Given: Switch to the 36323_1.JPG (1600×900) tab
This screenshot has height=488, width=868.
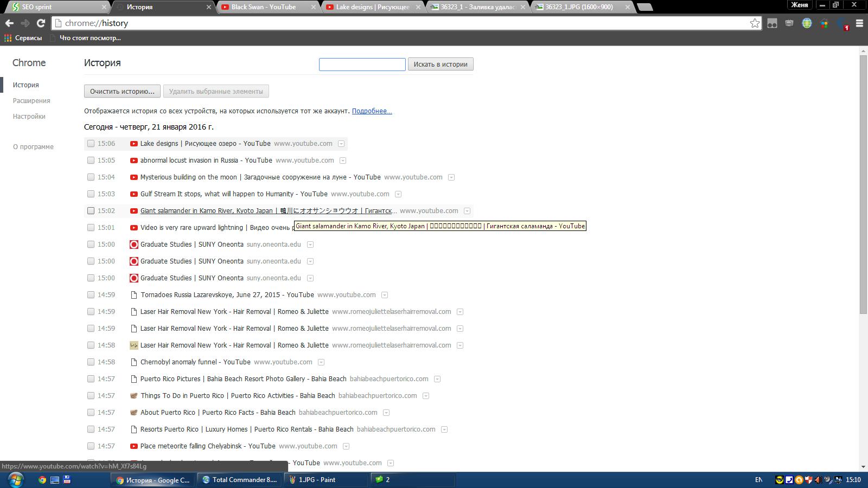Looking at the screenshot, I should [x=583, y=7].
